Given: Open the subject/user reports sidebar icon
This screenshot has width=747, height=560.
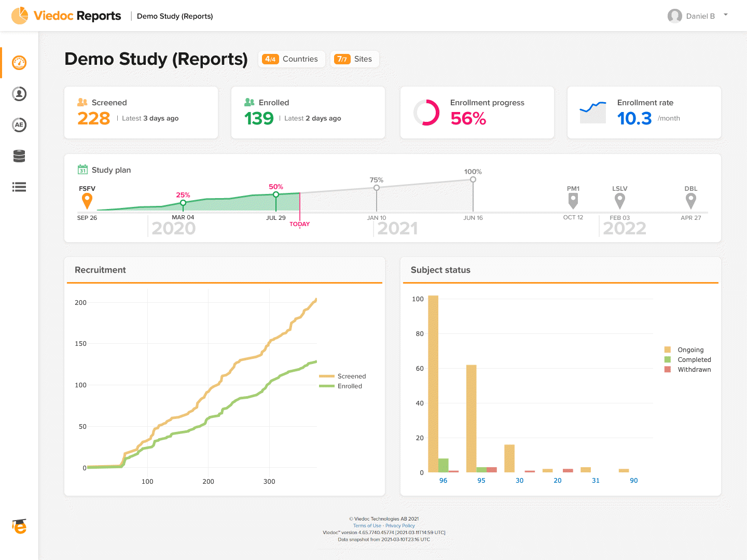Looking at the screenshot, I should (x=19, y=94).
